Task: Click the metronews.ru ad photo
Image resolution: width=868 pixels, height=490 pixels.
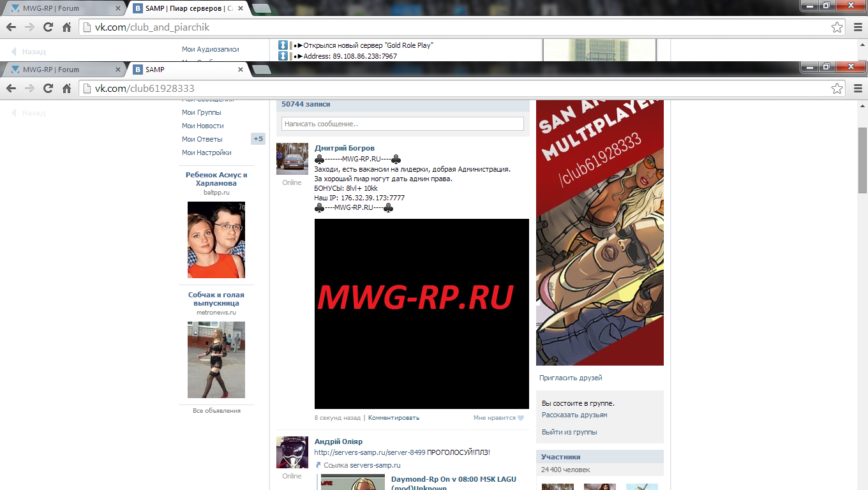Action: [216, 360]
